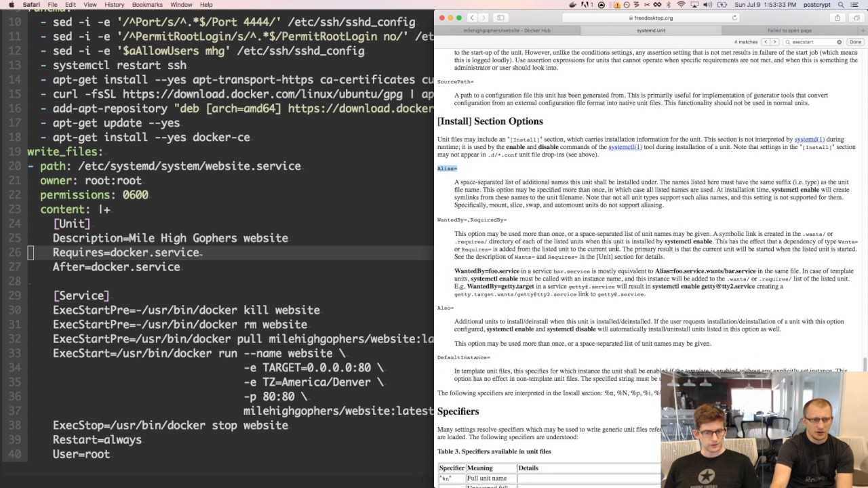Screen dimensions: 868x488
Task: Open the Adobe menu bar icon
Action: (x=587, y=5)
